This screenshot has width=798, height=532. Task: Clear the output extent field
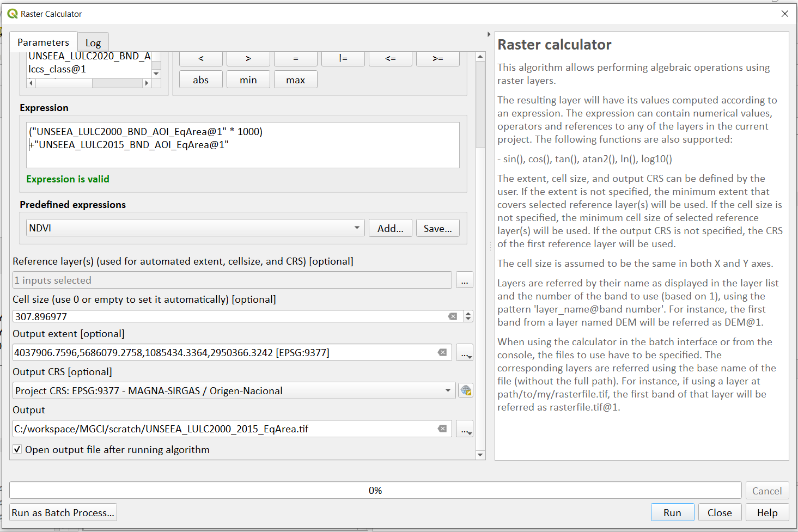pyautogui.click(x=442, y=352)
